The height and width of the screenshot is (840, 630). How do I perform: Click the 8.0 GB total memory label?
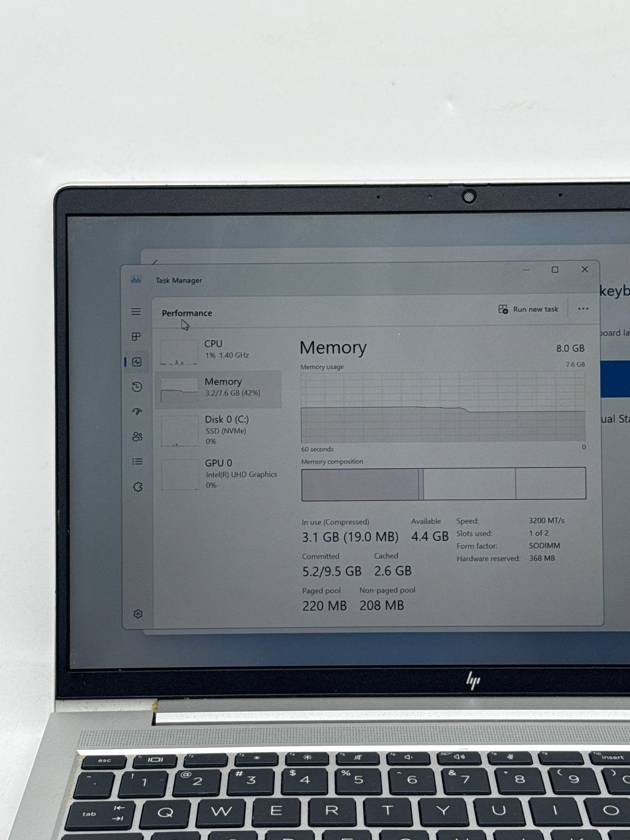coord(570,348)
